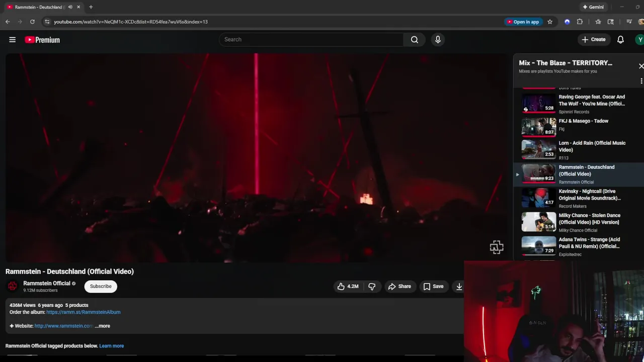Screen dimensions: 644x362
Task: Save the video to playlist
Action: click(433, 286)
